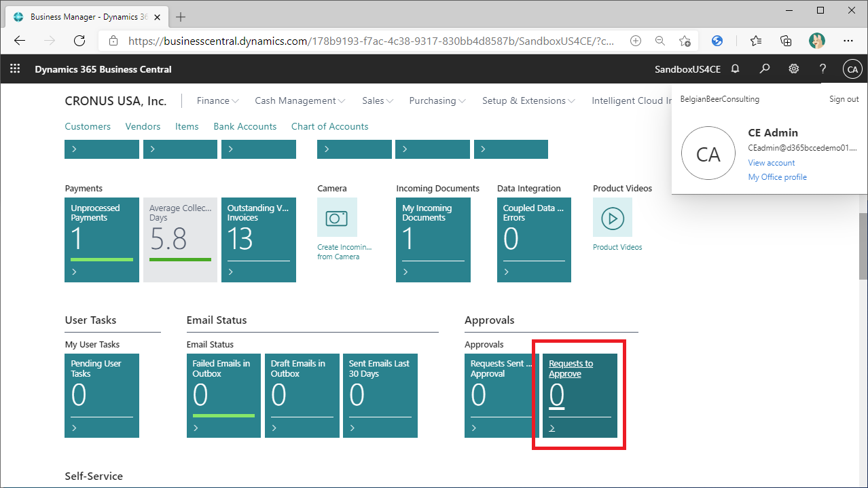The height and width of the screenshot is (488, 868).
Task: Click the Tell Me search magnifier icon
Action: pos(764,69)
